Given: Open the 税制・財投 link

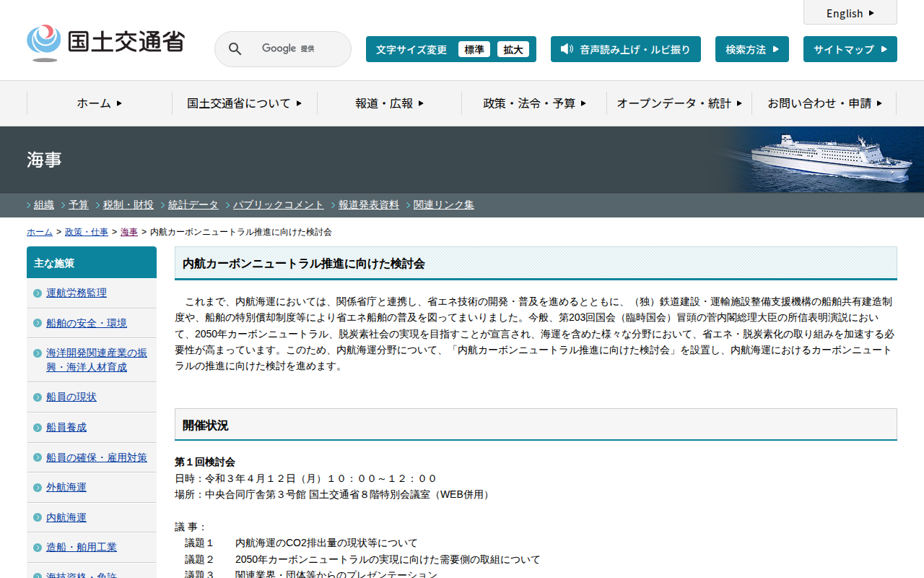Looking at the screenshot, I should point(128,204).
